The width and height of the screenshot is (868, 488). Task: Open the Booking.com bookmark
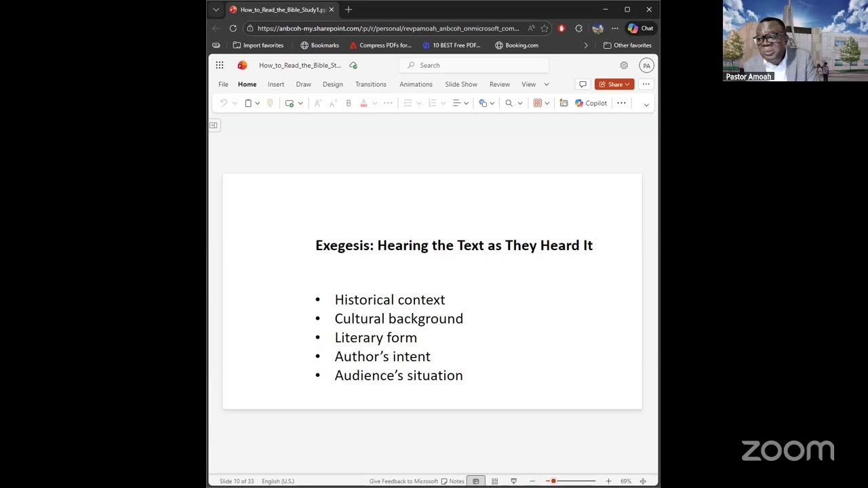517,45
